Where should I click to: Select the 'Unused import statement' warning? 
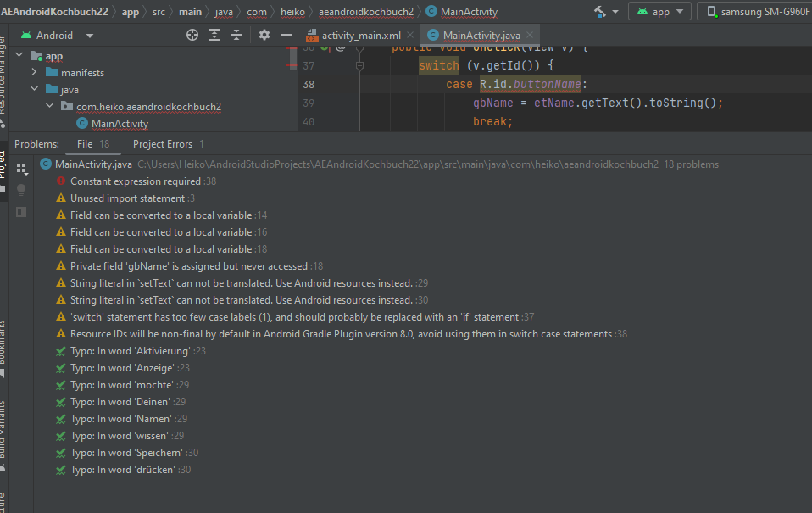click(x=127, y=198)
